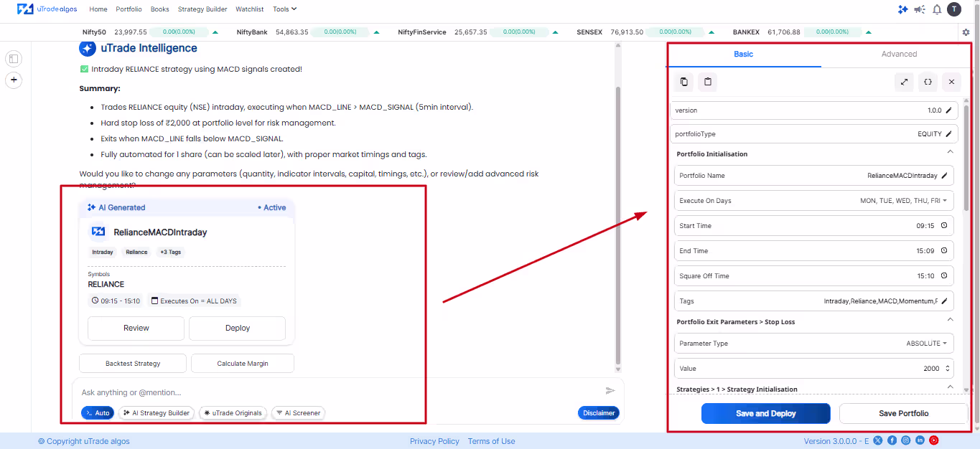Edit the portfolioType pencil icon
Image resolution: width=980 pixels, height=449 pixels.
[948, 134]
